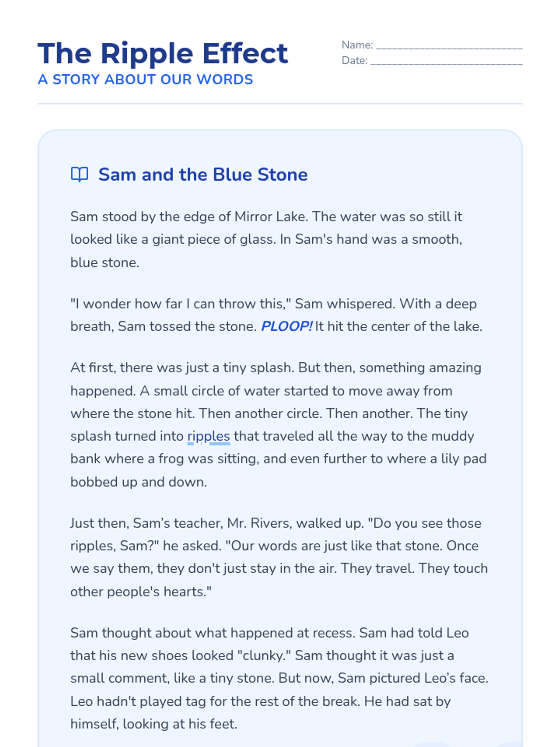560x747 pixels.
Task: Click the open book icon beside the story heading
Action: tap(79, 175)
